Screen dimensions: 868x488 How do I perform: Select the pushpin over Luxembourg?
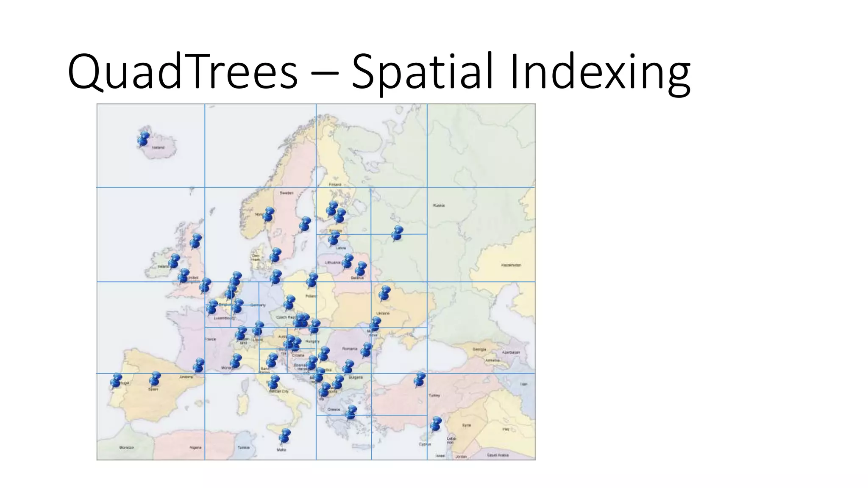(238, 306)
